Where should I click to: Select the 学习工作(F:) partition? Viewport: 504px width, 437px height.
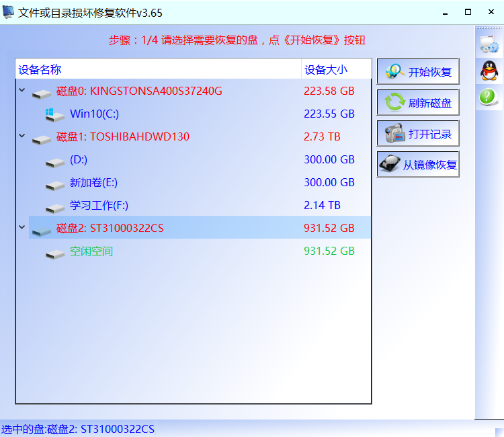click(x=99, y=205)
